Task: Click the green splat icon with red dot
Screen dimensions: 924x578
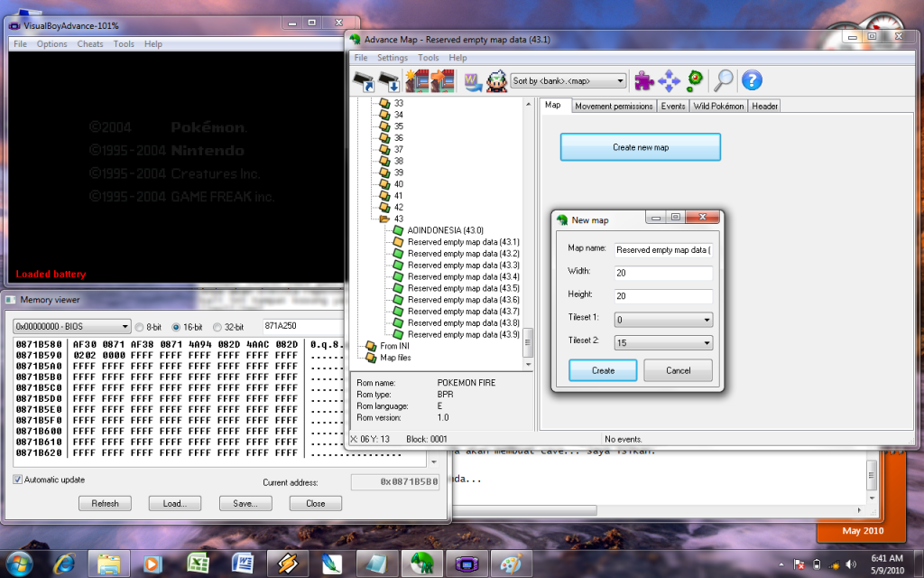Action: (x=696, y=80)
